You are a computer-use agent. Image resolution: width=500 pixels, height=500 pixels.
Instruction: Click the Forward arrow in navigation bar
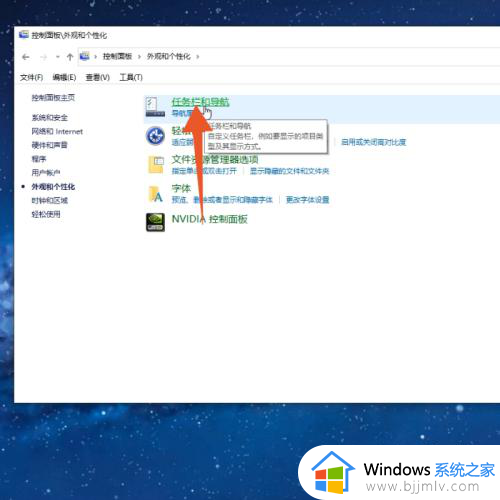pos(43,57)
